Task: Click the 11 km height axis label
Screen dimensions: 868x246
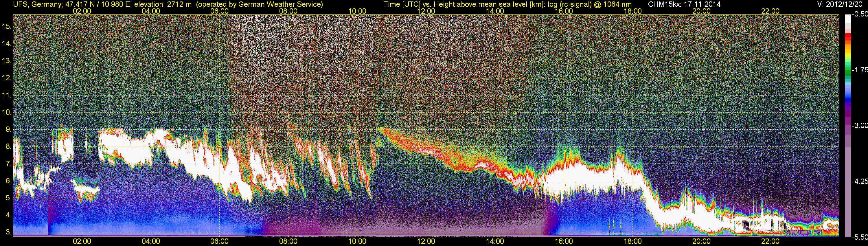Action: point(7,95)
